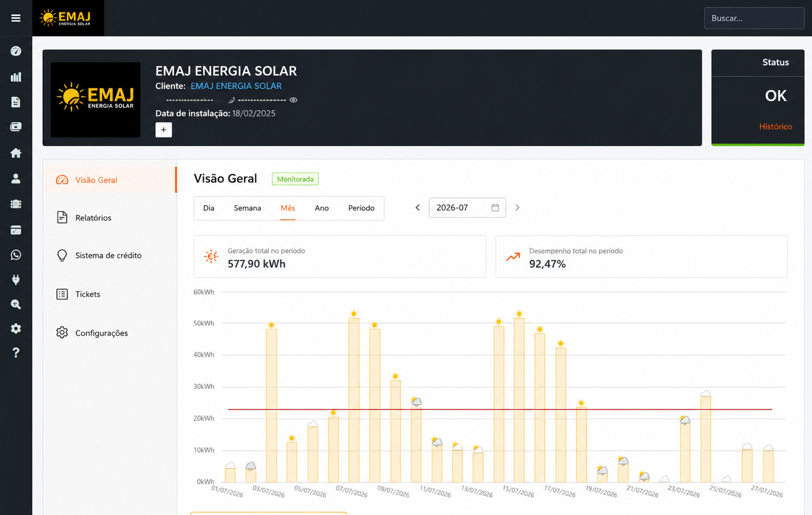
Task: Click the calendar icon in the date field
Action: pos(495,208)
